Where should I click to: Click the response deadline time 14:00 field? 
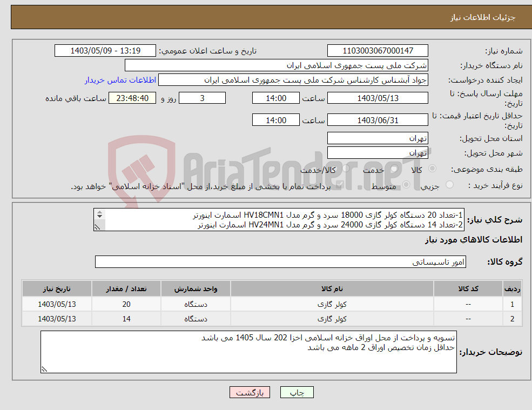(276, 98)
